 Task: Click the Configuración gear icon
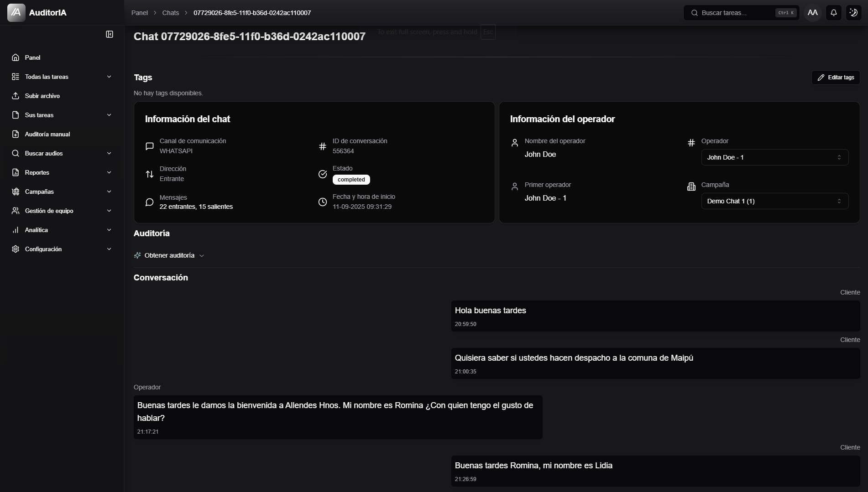pyautogui.click(x=16, y=249)
